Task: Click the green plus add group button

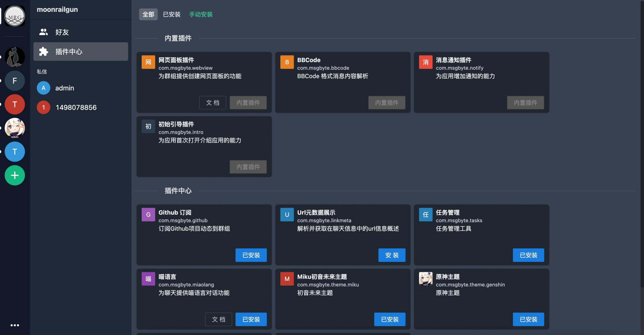Action: point(15,175)
